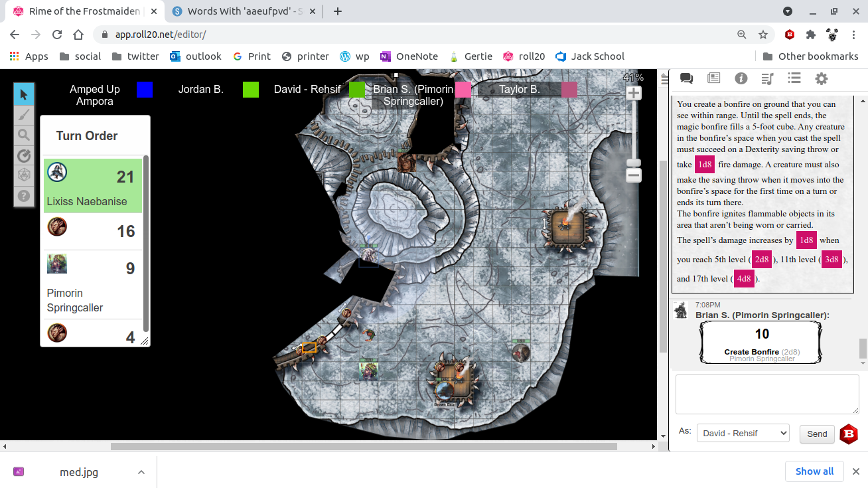Screen dimensions: 868x492
Task: Switch to the Journal tab
Action: coord(713,78)
